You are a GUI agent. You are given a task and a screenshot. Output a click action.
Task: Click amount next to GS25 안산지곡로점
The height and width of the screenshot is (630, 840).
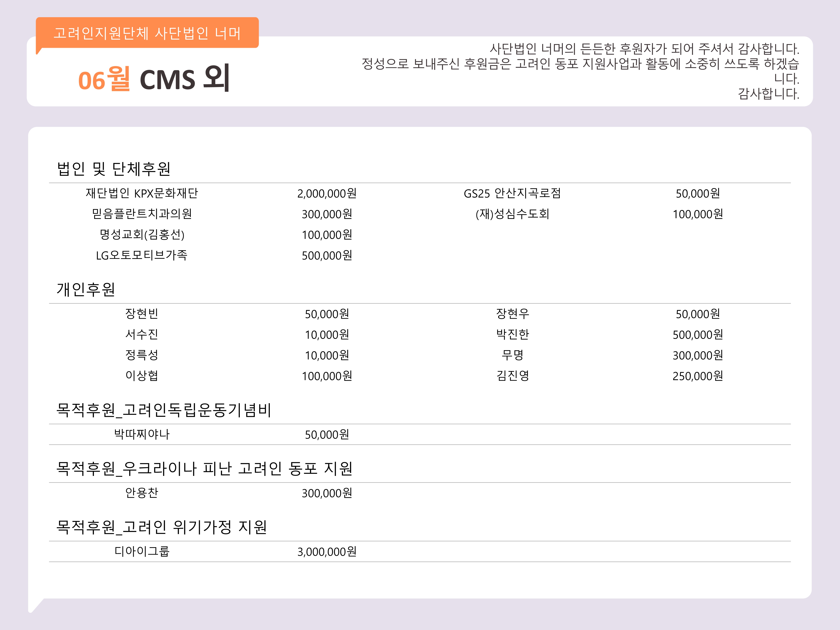[698, 194]
